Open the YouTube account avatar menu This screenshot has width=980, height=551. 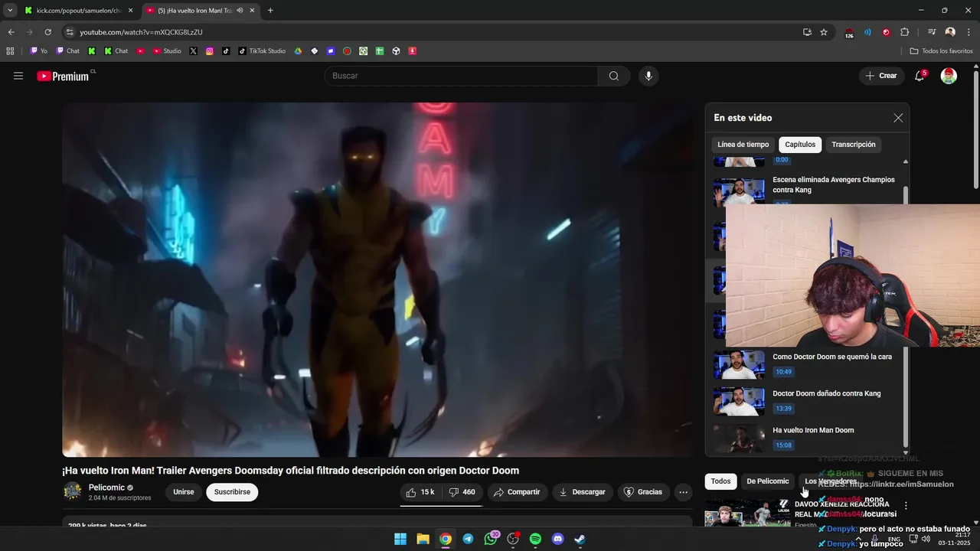tap(949, 76)
